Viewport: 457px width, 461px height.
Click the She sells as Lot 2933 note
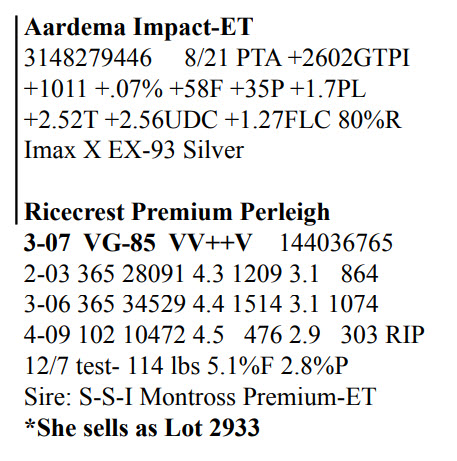[x=142, y=428]
